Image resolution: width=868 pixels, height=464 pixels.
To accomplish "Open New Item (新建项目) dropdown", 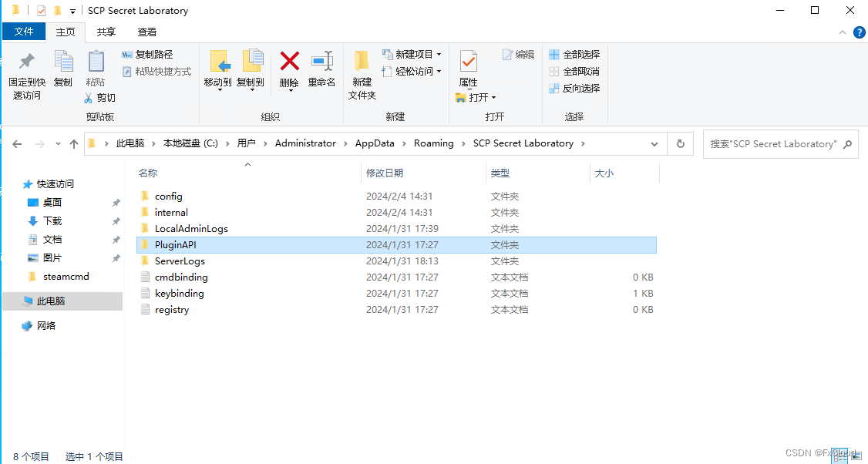I will coord(412,54).
